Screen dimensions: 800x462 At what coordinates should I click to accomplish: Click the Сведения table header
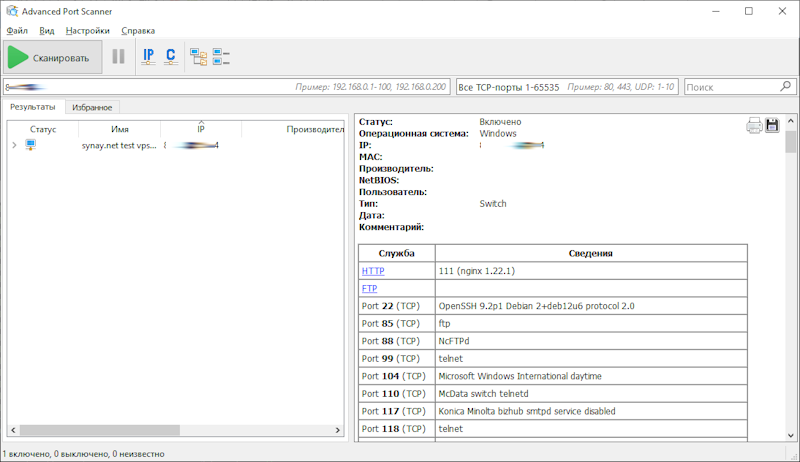pyautogui.click(x=591, y=253)
